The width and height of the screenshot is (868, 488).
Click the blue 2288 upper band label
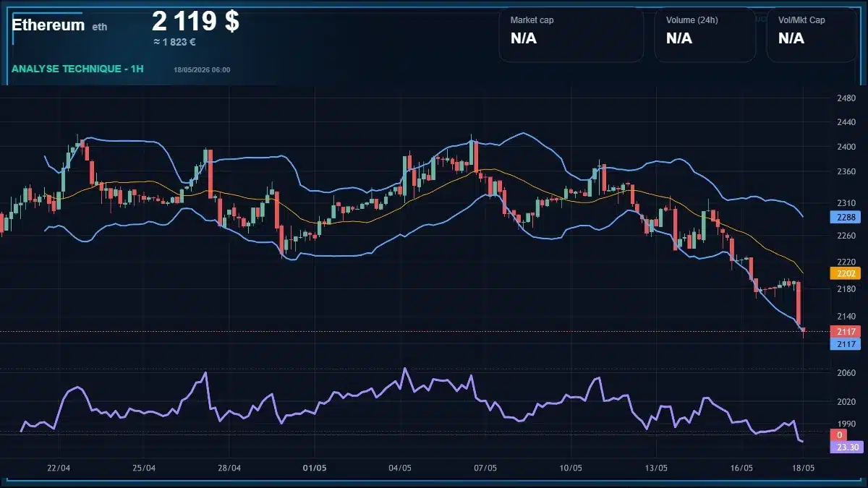click(x=845, y=217)
